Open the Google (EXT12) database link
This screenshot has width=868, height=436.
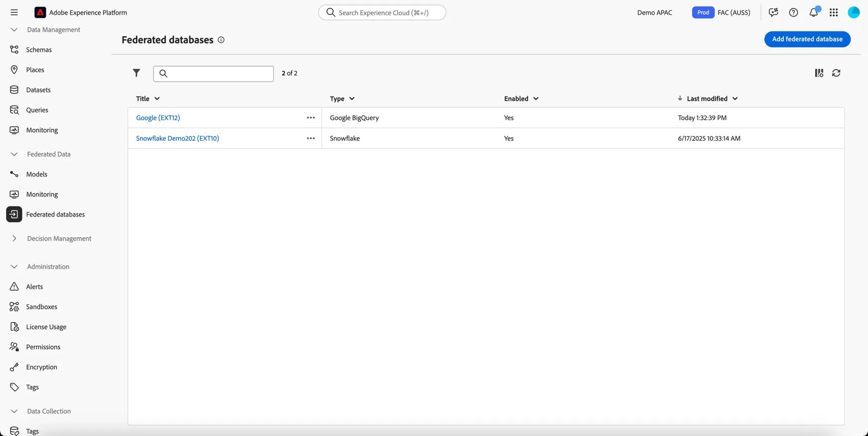point(158,118)
